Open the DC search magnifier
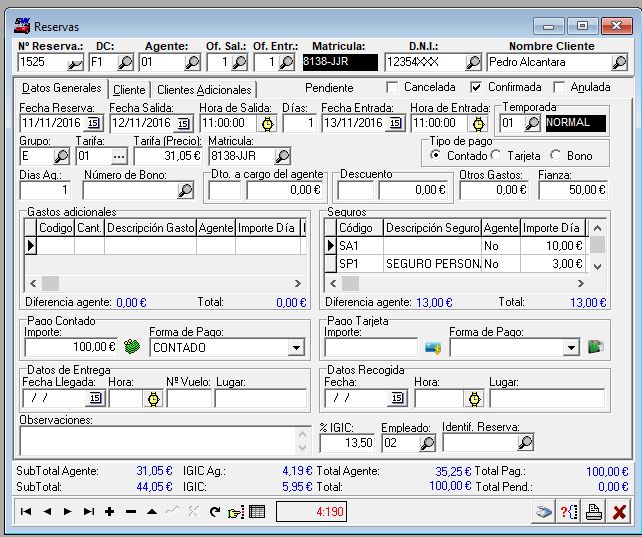The image size is (642, 537). pos(125,63)
